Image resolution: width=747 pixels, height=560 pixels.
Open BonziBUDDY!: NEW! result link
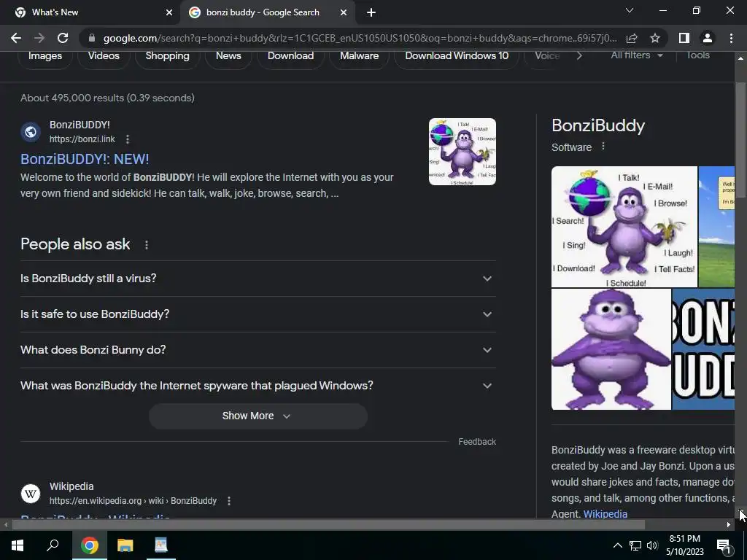point(85,159)
